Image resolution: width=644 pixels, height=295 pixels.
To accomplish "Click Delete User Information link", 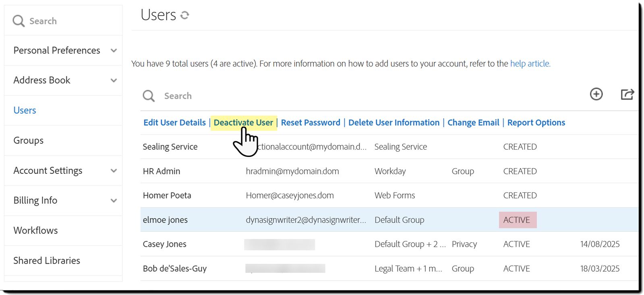I will point(394,123).
